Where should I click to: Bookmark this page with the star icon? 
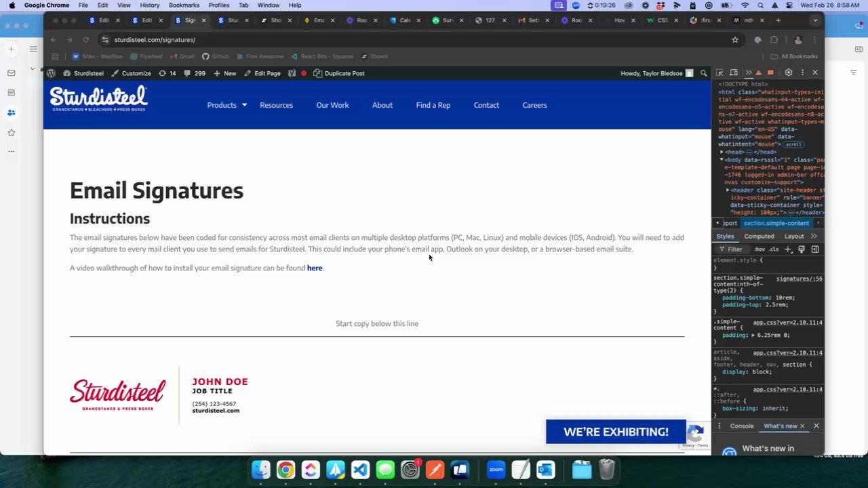(735, 40)
